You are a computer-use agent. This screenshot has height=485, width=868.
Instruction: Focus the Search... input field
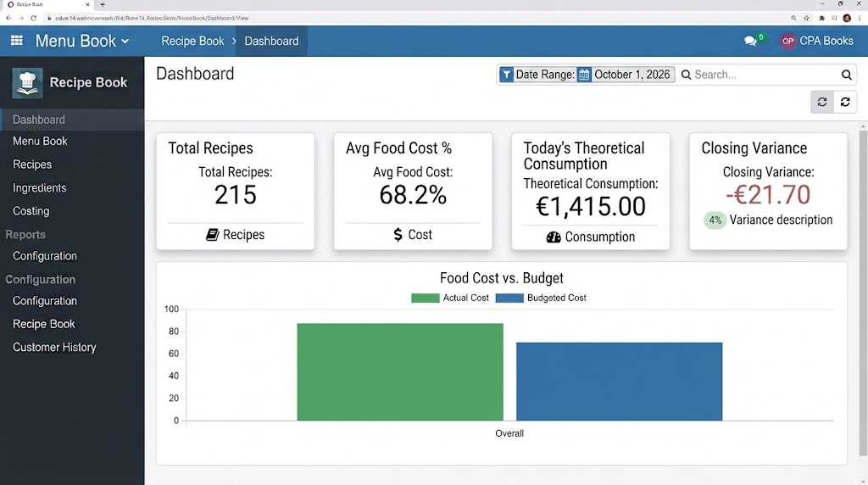coord(765,75)
